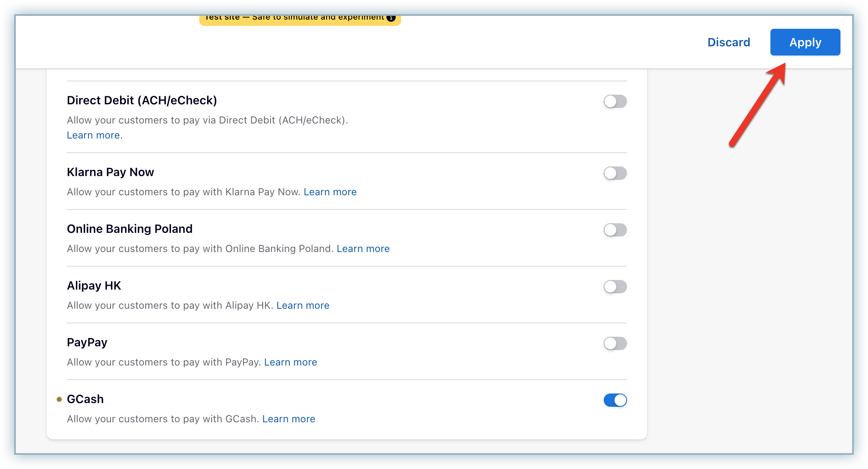
Task: Click the info icon on test site banner
Action: click(391, 18)
